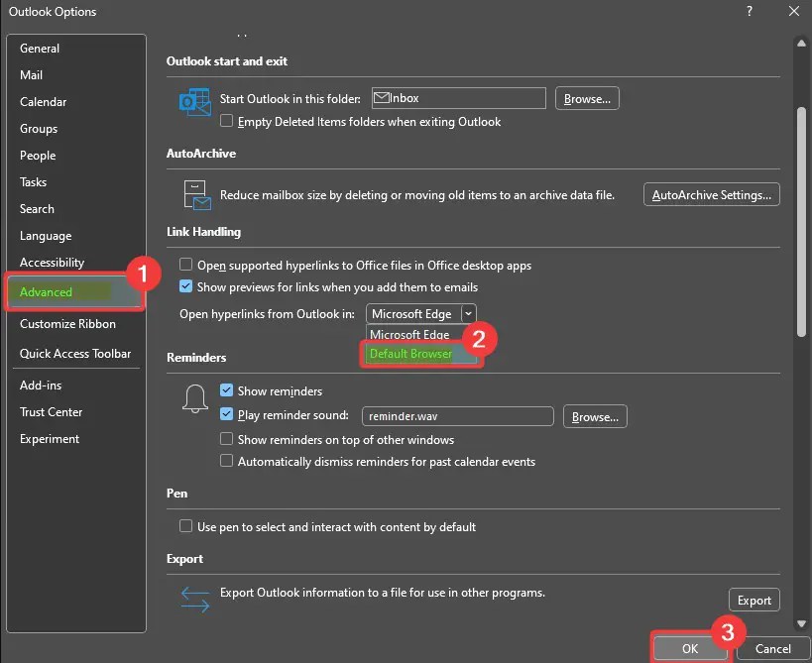Click the scrollbar down arrow
The height and width of the screenshot is (663, 812).
(801, 624)
